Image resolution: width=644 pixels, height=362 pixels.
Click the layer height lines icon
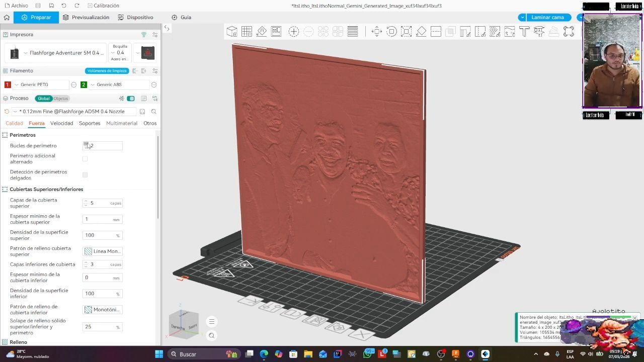tap(353, 32)
